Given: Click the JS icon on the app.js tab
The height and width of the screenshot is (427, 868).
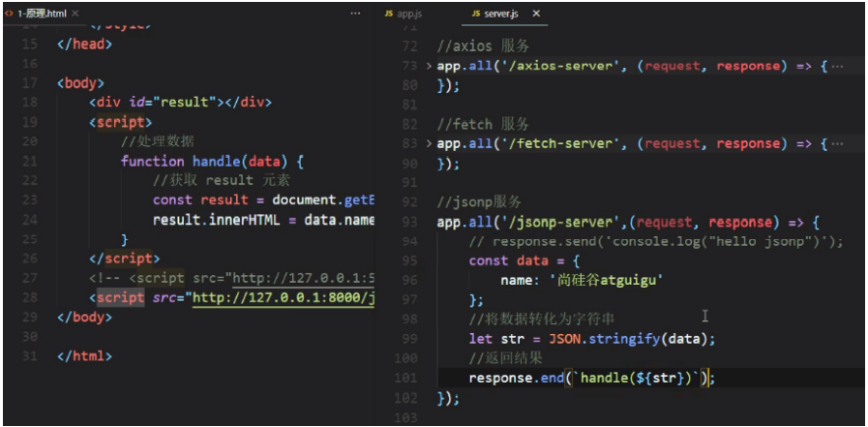Looking at the screenshot, I should (x=389, y=15).
